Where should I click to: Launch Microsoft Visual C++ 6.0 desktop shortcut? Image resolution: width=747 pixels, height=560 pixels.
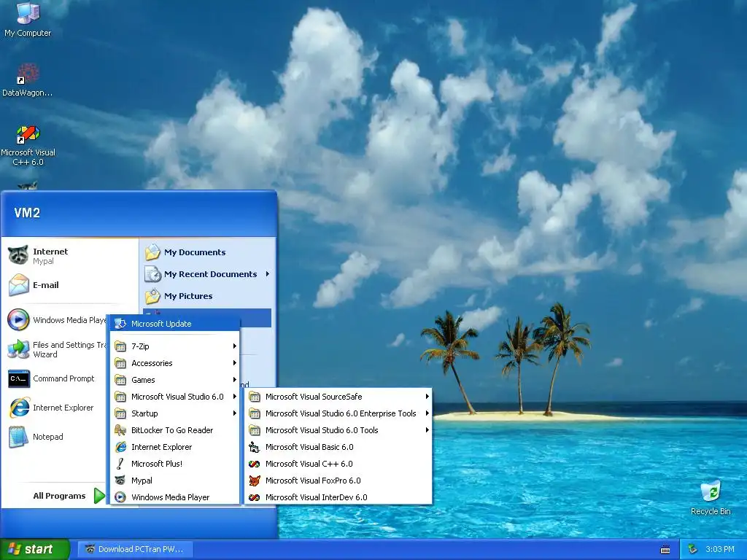(28, 145)
